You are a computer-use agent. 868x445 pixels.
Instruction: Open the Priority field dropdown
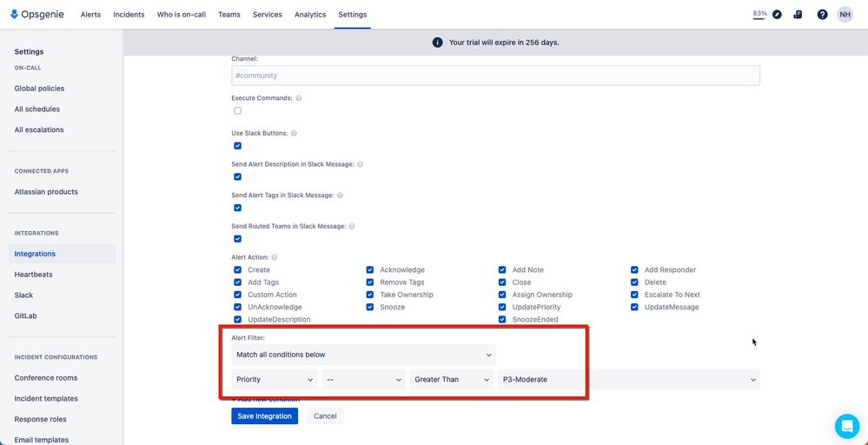(x=275, y=380)
